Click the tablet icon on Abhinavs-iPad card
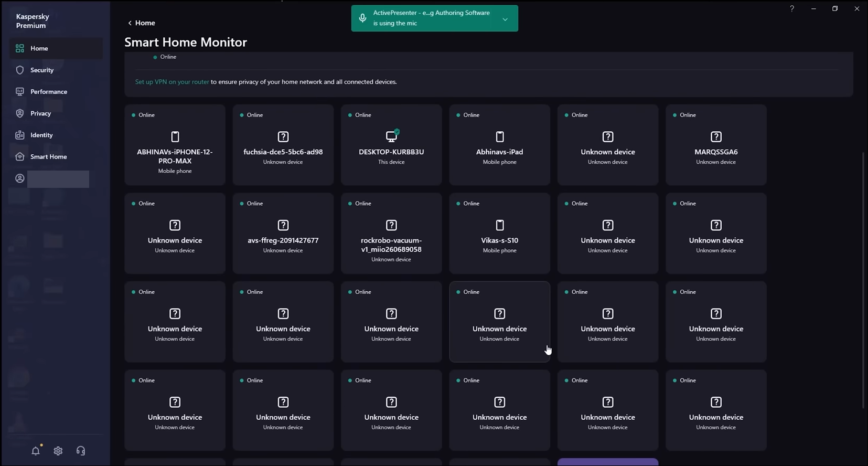 [x=500, y=137]
